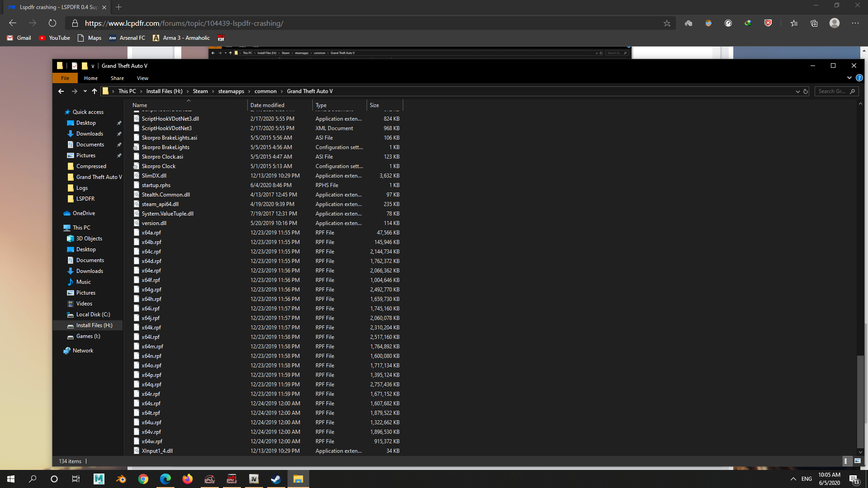
Task: Open address bar history dropdown
Action: point(797,91)
